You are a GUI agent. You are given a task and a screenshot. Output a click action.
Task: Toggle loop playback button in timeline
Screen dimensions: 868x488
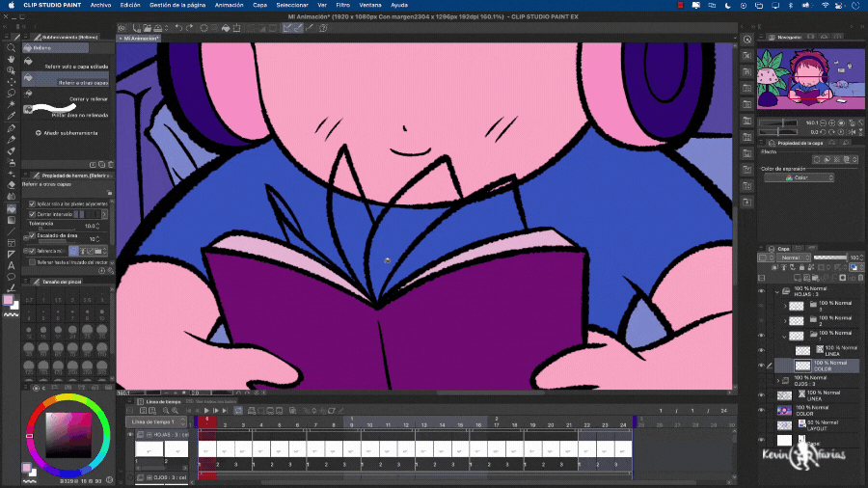[x=238, y=411]
